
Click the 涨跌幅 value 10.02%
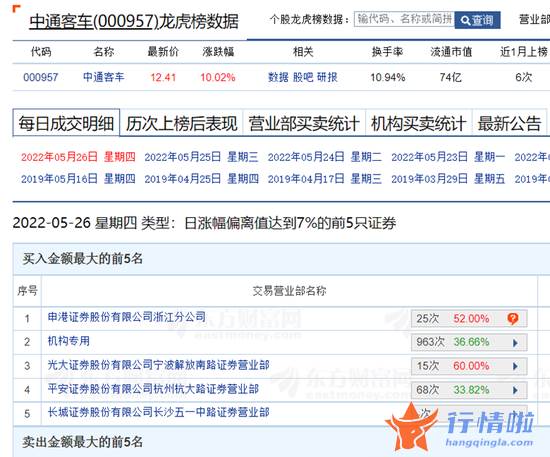[x=218, y=77]
